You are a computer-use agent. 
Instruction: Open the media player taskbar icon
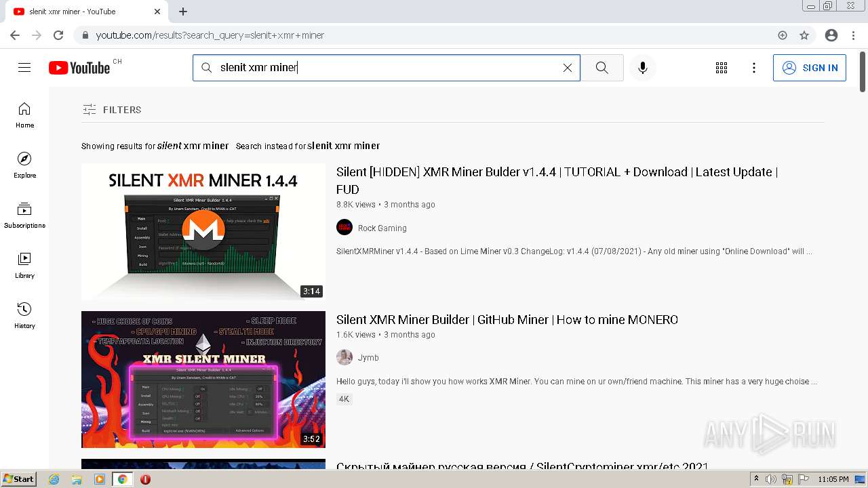100,479
